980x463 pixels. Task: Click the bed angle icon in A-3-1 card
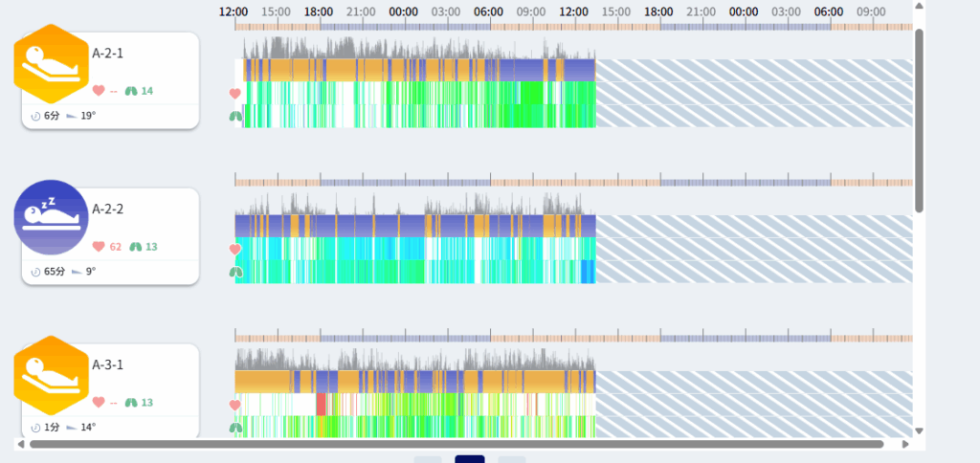[x=72, y=428]
